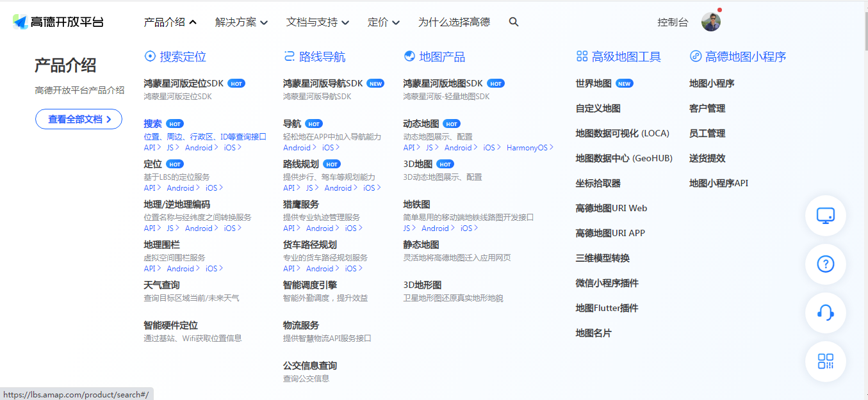Open the floating monitor icon button
Screen dimensions: 868x400
[x=826, y=216]
